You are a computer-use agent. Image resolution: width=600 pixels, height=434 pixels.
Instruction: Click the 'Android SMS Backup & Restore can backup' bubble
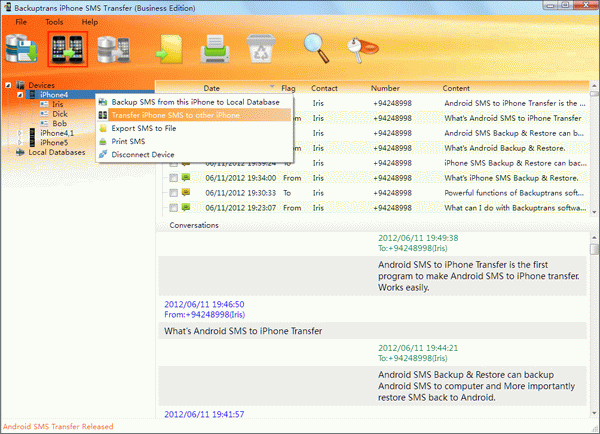[x=372, y=386]
